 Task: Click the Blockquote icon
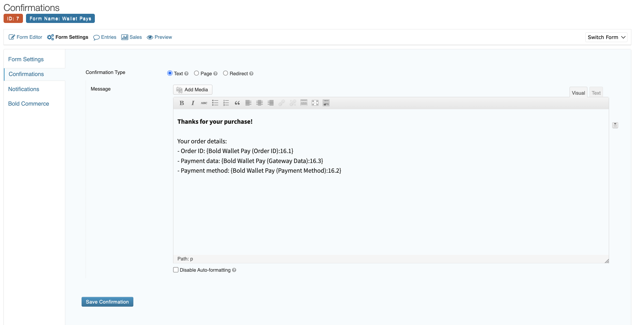[x=237, y=102]
